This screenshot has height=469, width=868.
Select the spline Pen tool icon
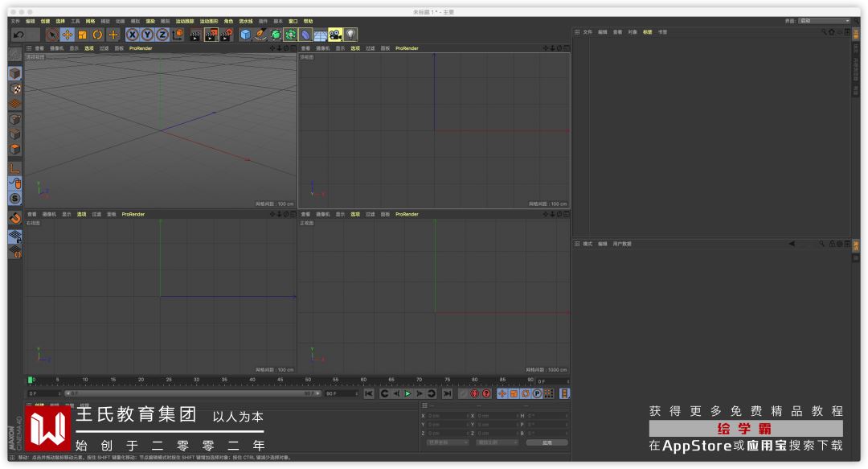coord(260,35)
